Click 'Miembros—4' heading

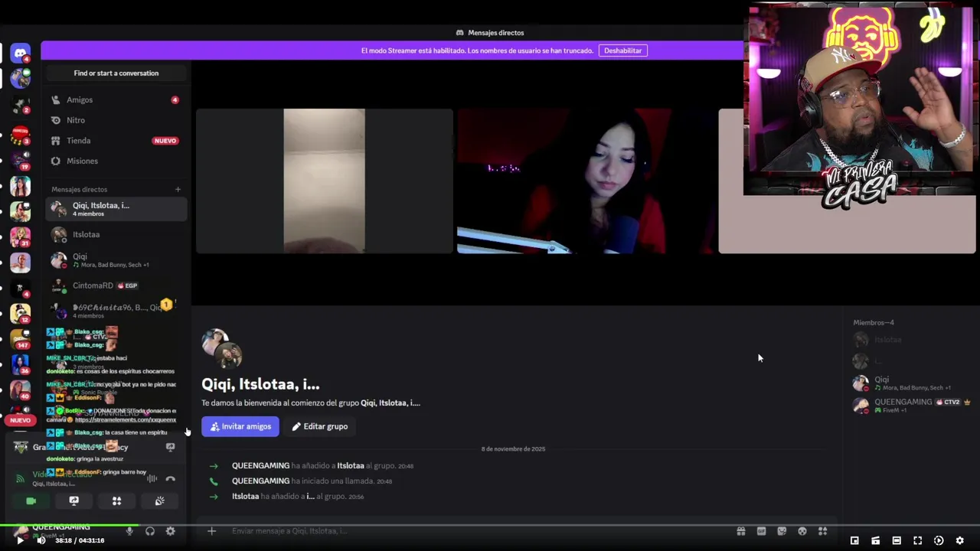click(x=874, y=323)
